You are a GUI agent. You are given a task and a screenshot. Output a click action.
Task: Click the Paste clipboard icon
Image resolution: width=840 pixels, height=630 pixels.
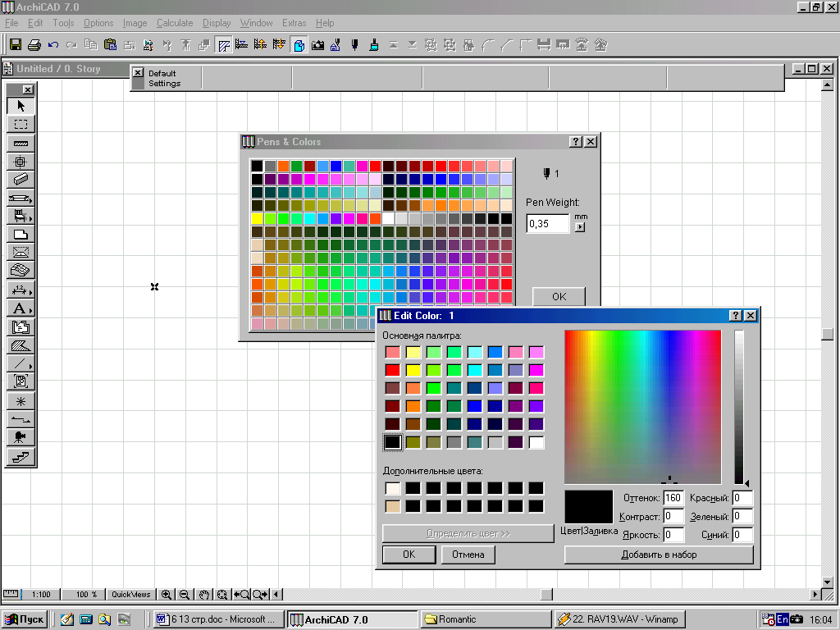(110, 45)
